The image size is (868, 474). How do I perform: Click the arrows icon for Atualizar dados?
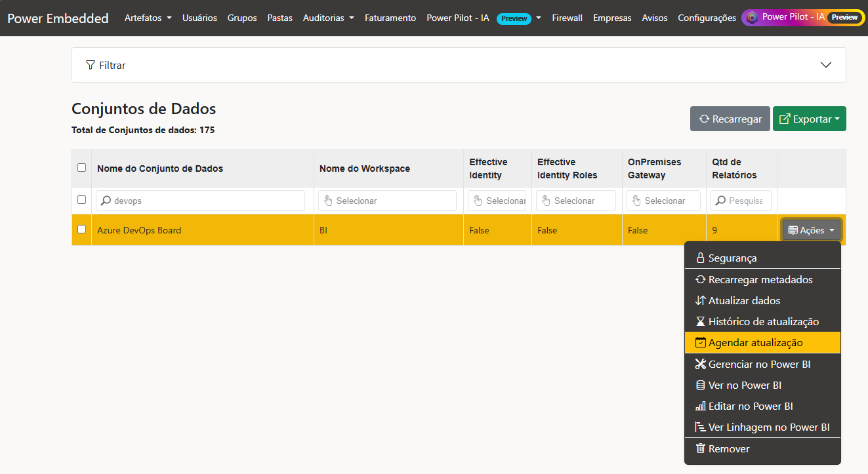pos(700,301)
